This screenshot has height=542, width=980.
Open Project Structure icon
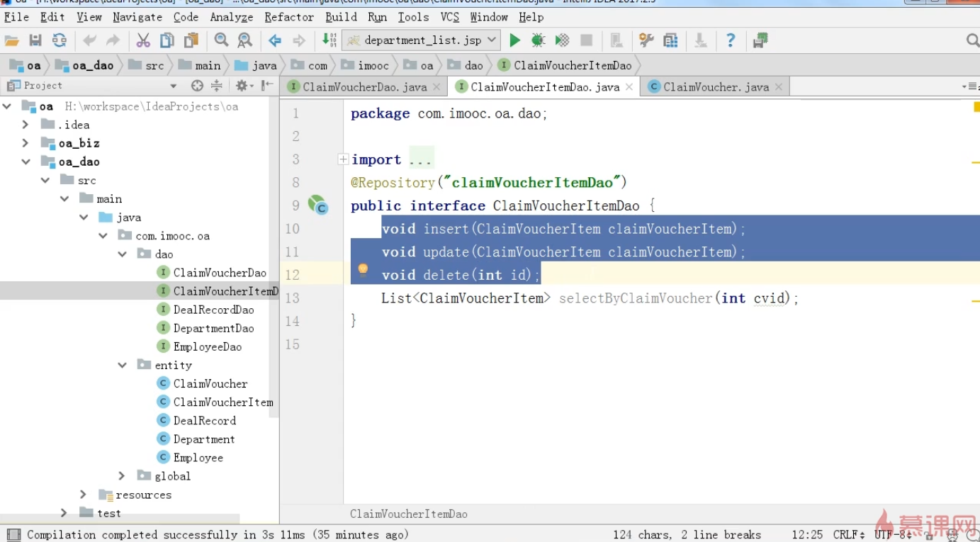pos(670,40)
